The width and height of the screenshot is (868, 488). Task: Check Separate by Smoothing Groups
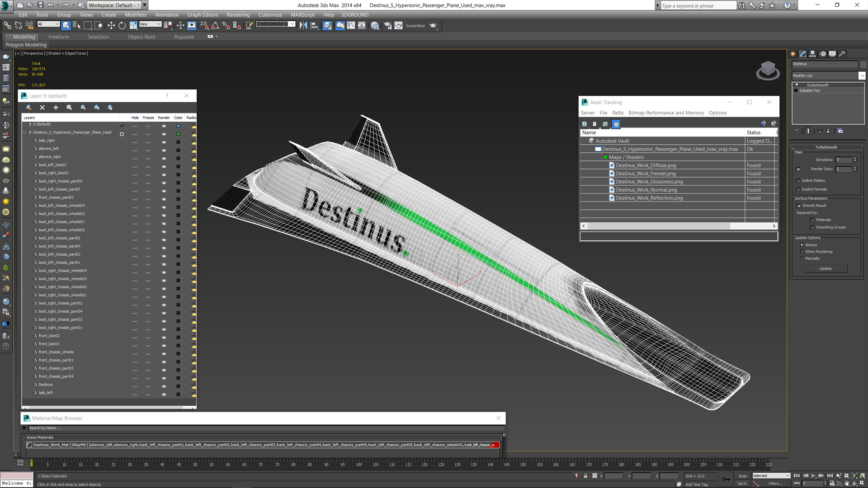[x=812, y=228]
